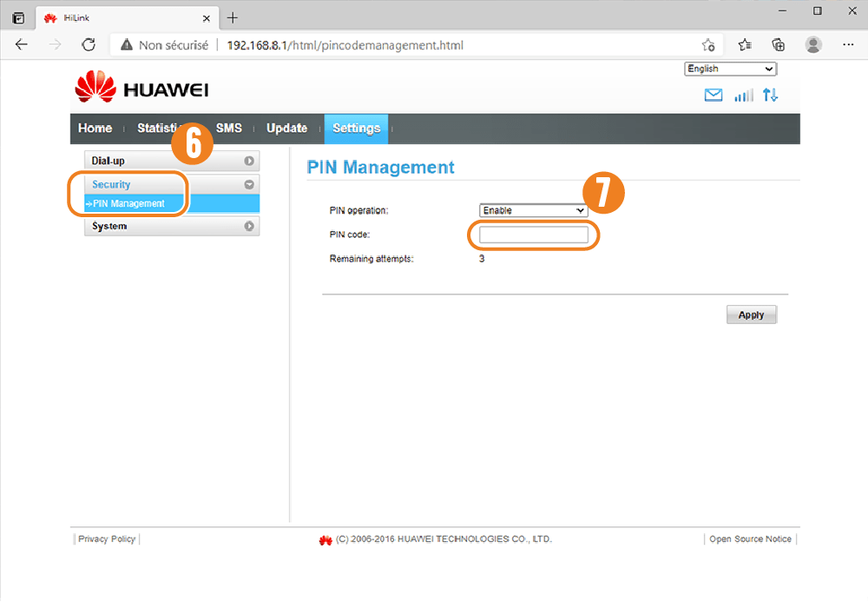Click the PIN operation label
Screen dimensions: 868x602
(x=358, y=210)
